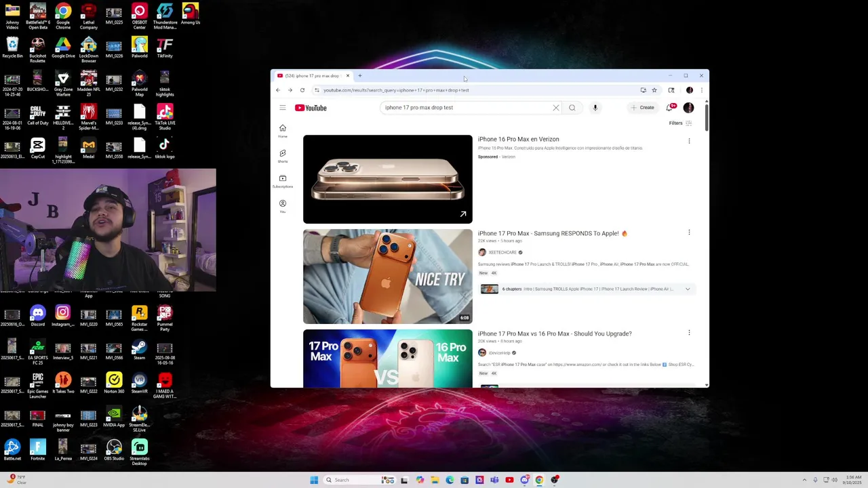Open Discord desktop shortcut
This screenshot has width=868, height=488.
[38, 316]
